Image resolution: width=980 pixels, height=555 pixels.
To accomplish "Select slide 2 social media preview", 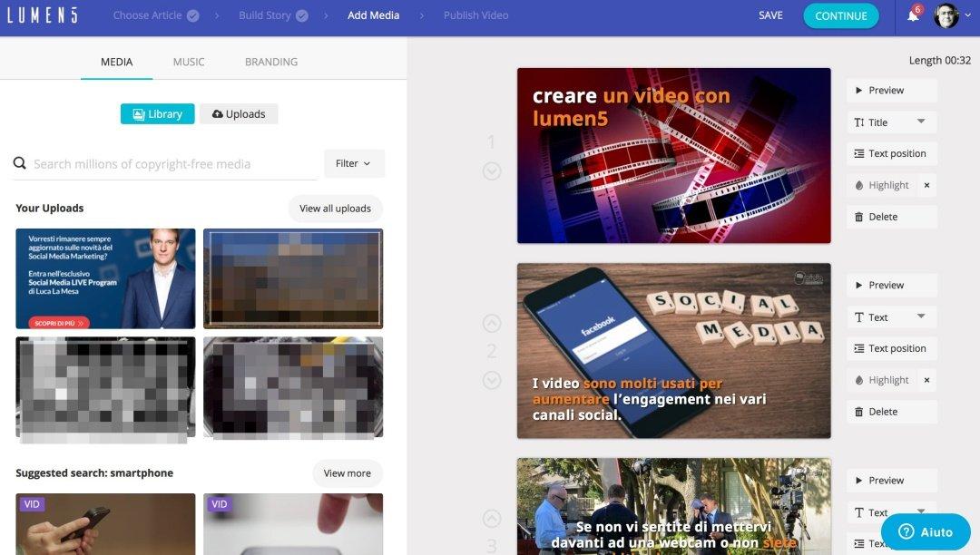I will pyautogui.click(x=673, y=350).
